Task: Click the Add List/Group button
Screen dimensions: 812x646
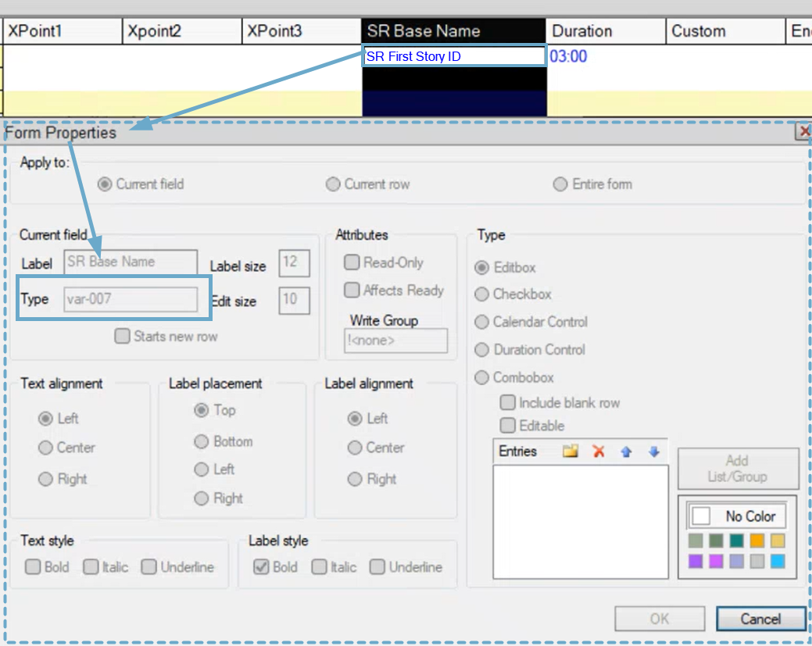Action: click(x=737, y=469)
